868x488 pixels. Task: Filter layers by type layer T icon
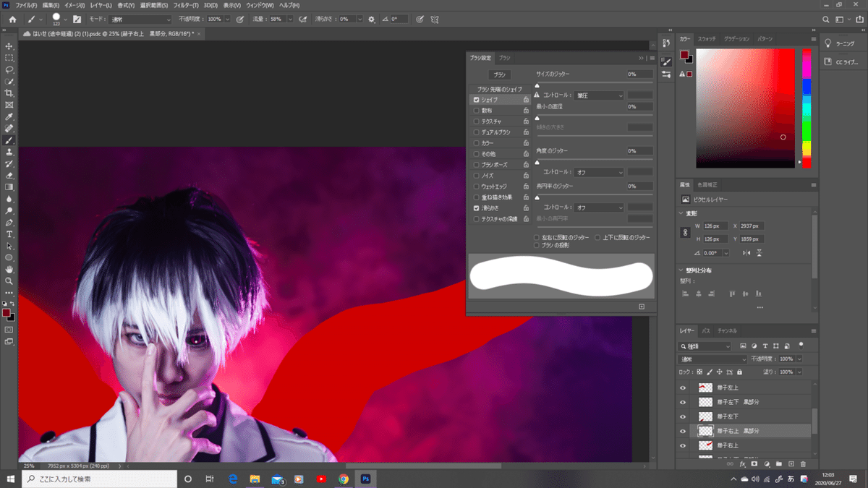(x=766, y=346)
